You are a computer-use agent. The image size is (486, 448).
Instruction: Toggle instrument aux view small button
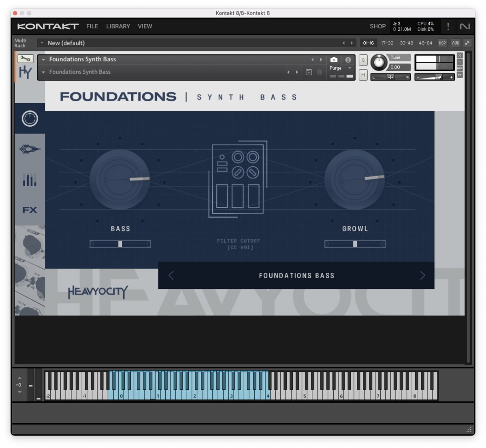click(x=460, y=68)
